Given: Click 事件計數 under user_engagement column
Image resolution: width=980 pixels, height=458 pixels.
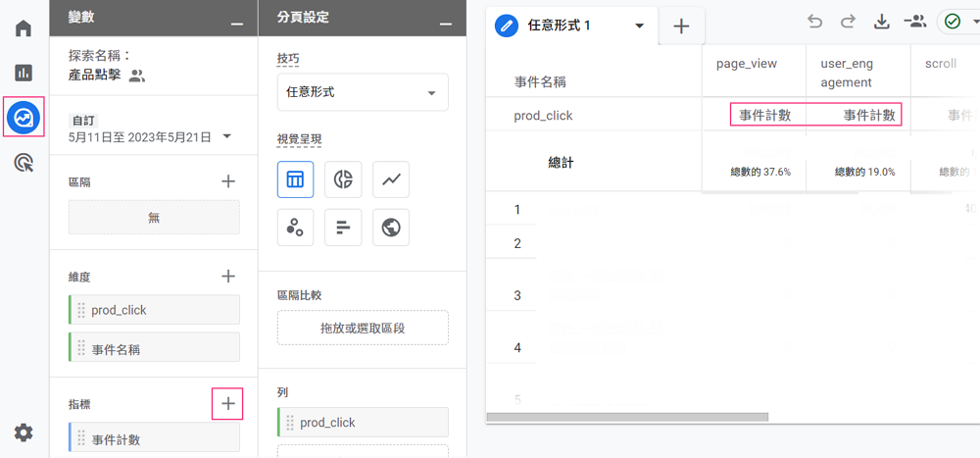Looking at the screenshot, I should click(869, 115).
